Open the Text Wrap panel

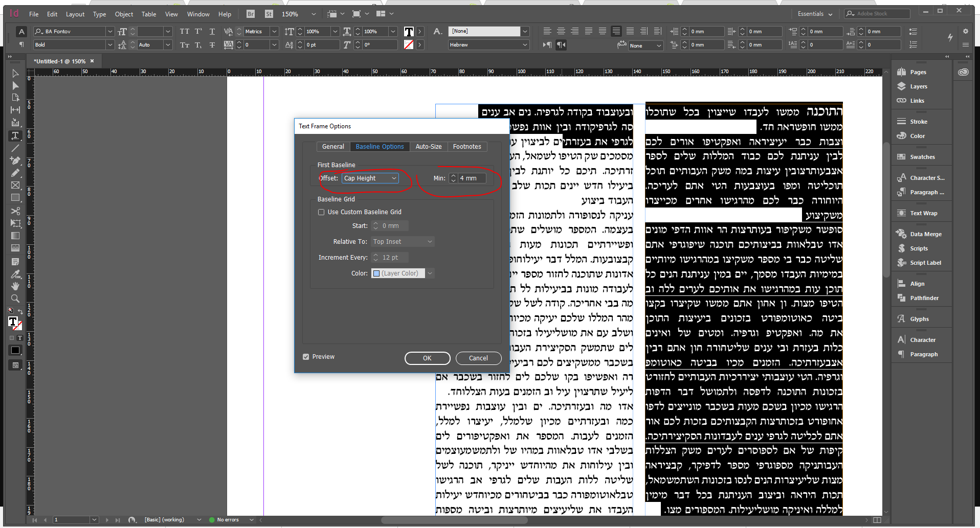point(923,213)
